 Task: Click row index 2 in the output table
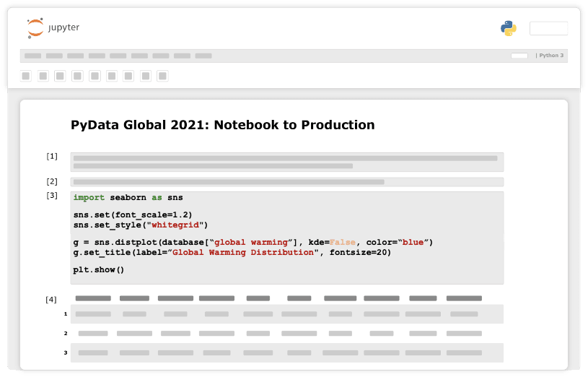pos(66,334)
